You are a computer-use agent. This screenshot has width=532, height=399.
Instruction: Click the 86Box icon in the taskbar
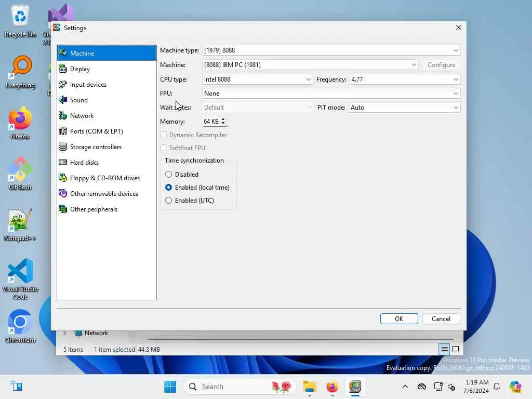[355, 387]
